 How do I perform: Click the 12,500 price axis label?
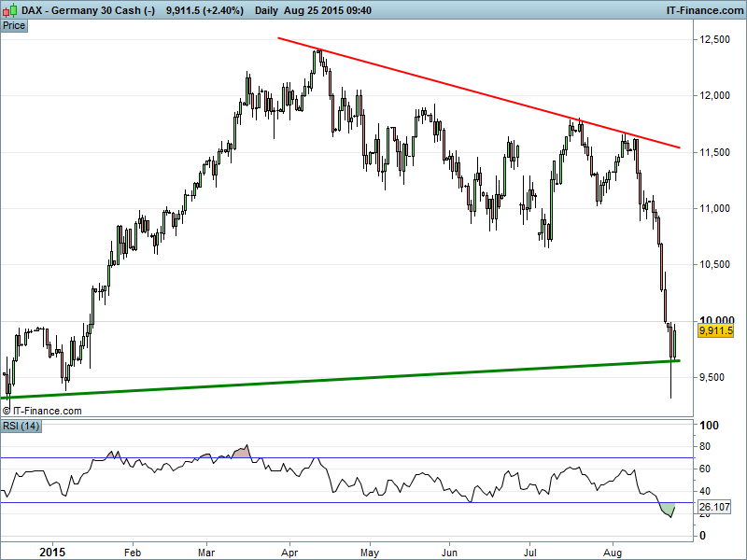tap(714, 40)
